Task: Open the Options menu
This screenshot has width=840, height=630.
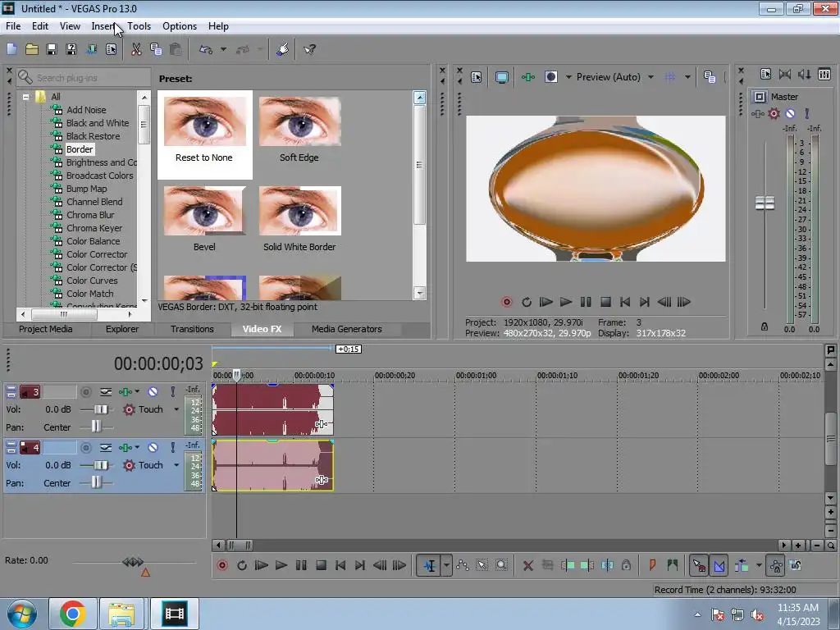Action: click(x=180, y=26)
